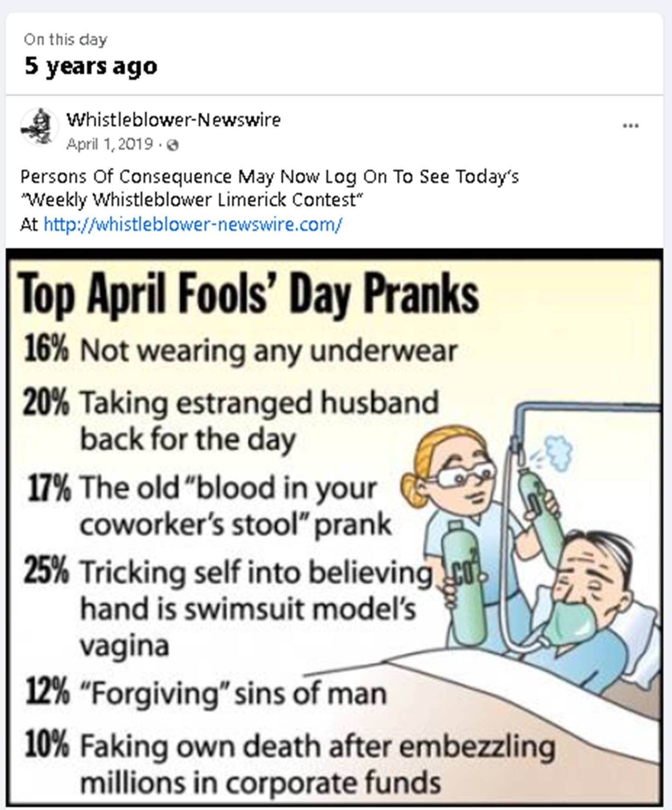672x810 pixels.
Task: Click the "16% Not wearing any underwear" line
Action: [240, 350]
